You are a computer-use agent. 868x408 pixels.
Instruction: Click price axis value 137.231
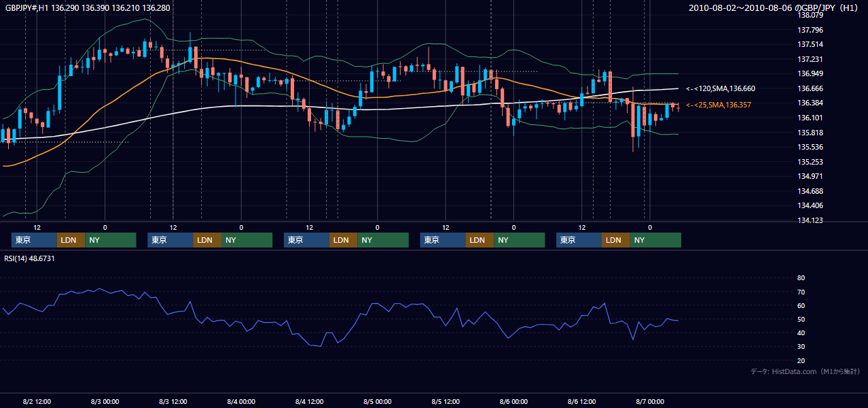pyautogui.click(x=811, y=59)
